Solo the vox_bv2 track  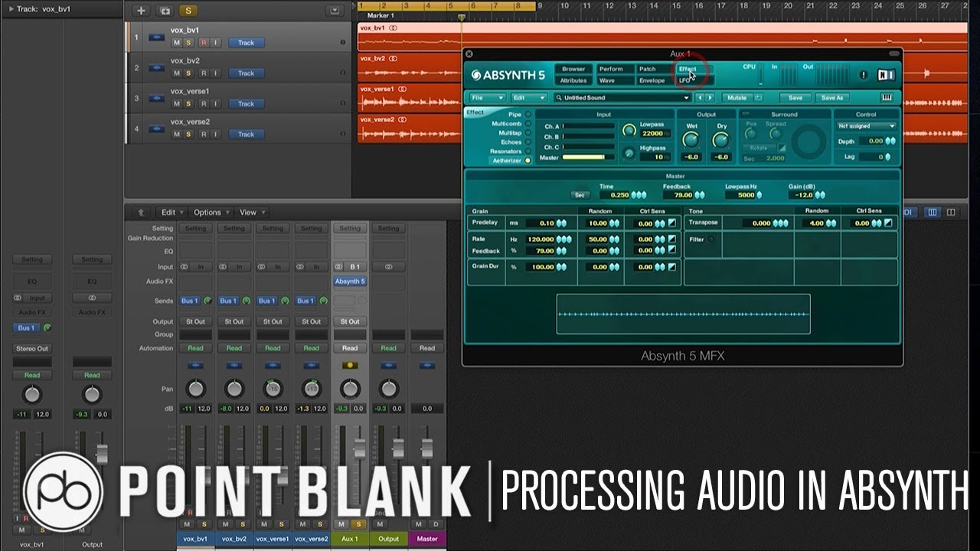pos(189,73)
